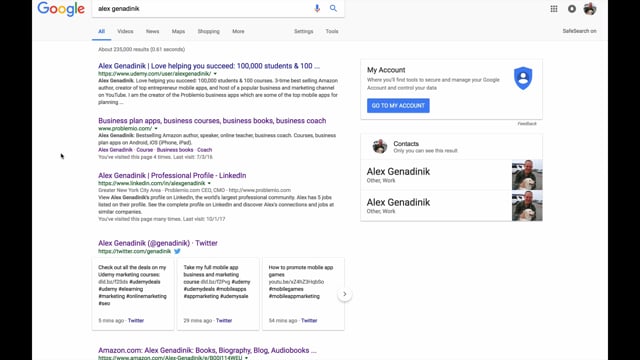Screen dimensions: 640x360
Task: Switch to the News tab
Action: coord(153,31)
